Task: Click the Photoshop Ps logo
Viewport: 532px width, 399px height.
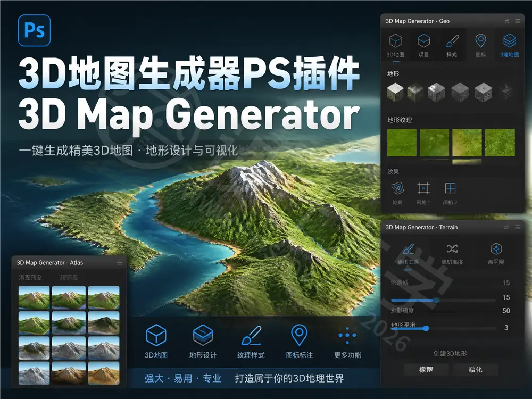Action: (x=34, y=30)
